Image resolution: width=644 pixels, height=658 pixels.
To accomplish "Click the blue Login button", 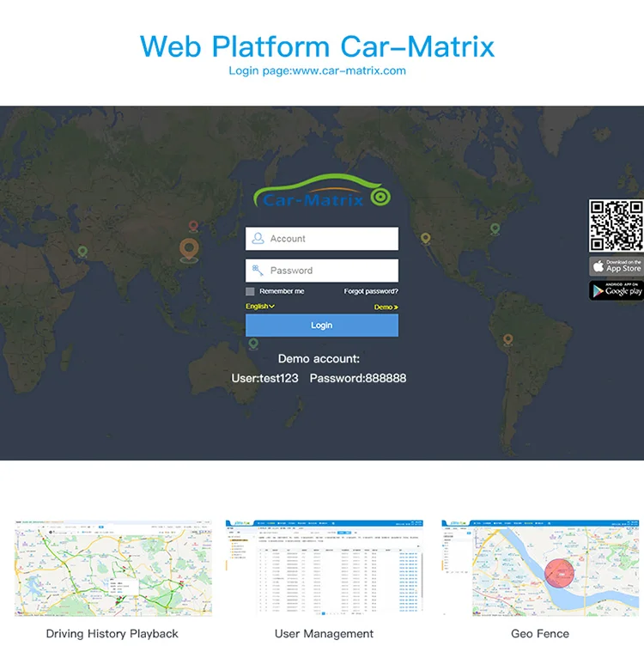I will pos(322,326).
